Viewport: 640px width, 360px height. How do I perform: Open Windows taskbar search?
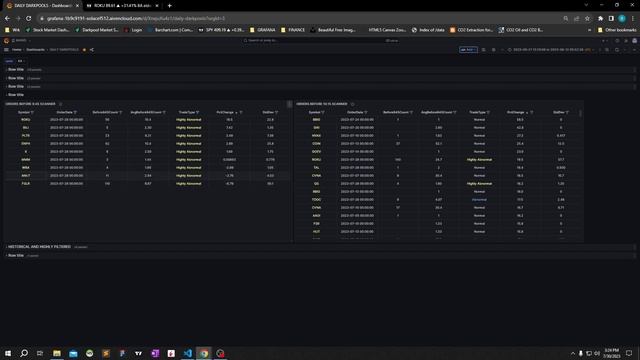click(24, 353)
